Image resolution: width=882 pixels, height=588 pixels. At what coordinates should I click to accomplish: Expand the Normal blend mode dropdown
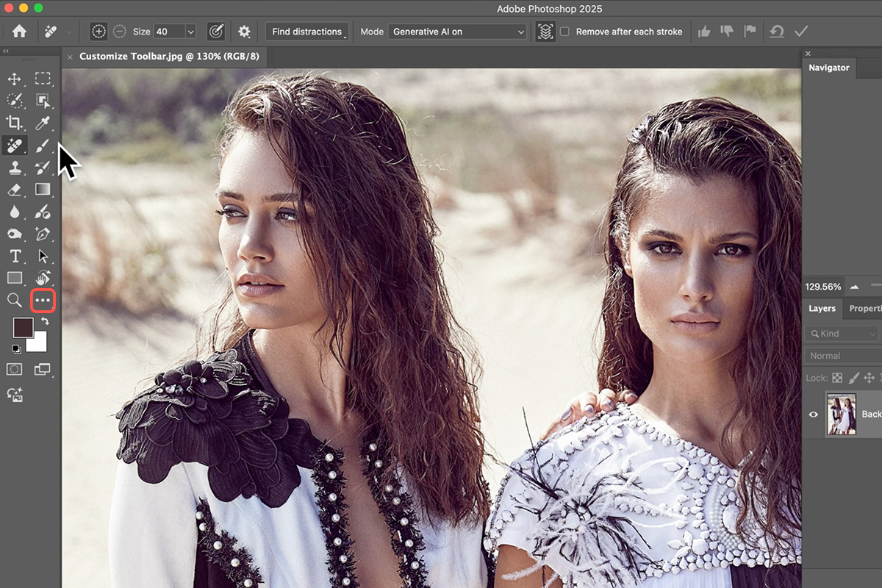pyautogui.click(x=842, y=356)
